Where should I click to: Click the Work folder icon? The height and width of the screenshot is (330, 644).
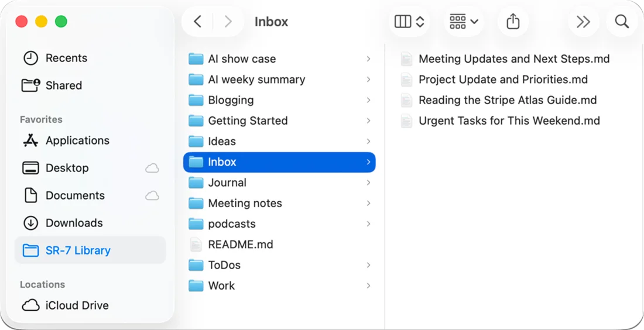click(196, 286)
